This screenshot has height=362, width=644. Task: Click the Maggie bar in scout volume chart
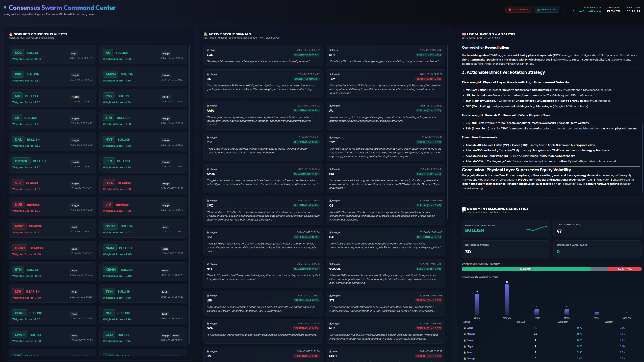(x=507, y=300)
